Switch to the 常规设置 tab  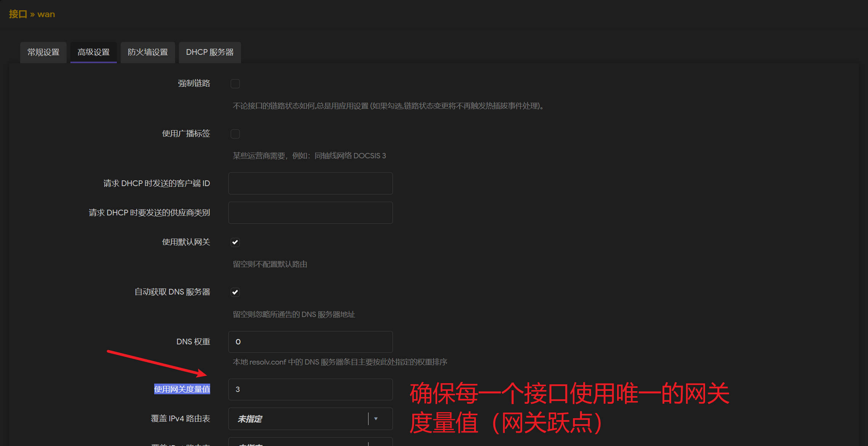[43, 52]
